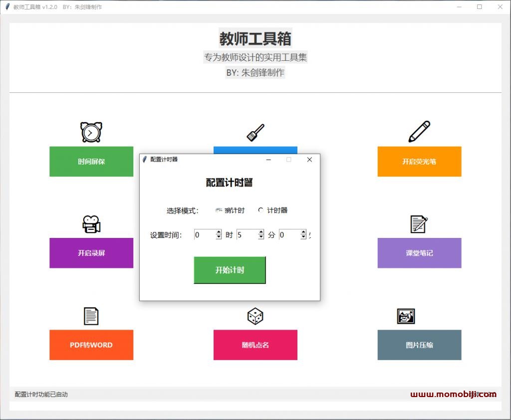Click the document icon above PDF转WORD
The width and height of the screenshot is (511, 420).
91,316
